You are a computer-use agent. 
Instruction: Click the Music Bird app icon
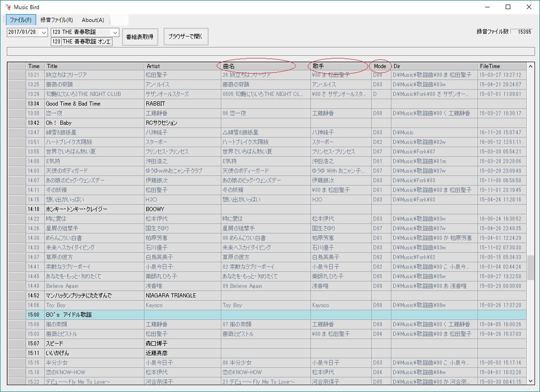point(8,7)
